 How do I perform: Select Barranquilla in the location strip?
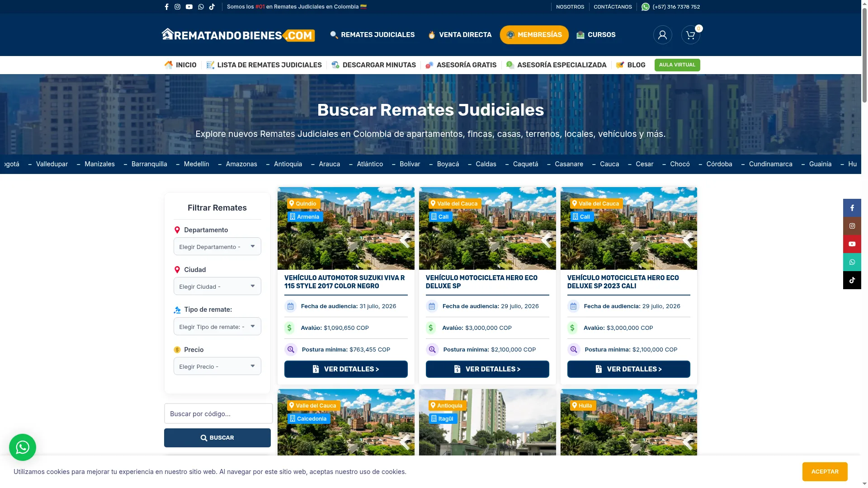point(149,164)
